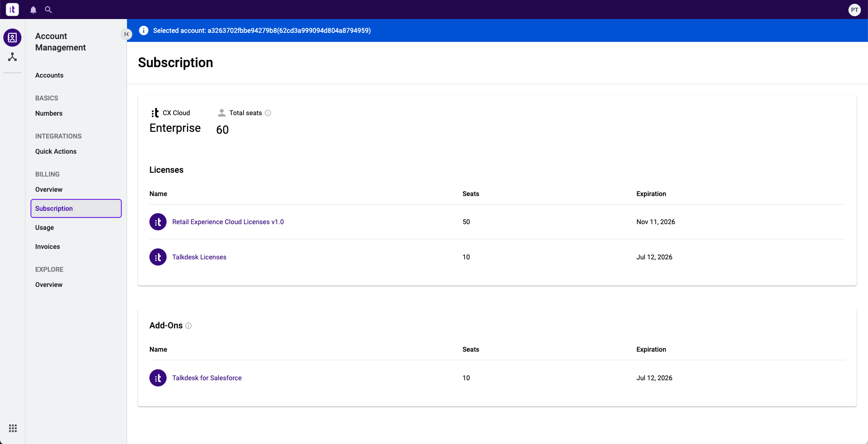868x444 pixels.
Task: Click the selected account ID text
Action: 289,30
